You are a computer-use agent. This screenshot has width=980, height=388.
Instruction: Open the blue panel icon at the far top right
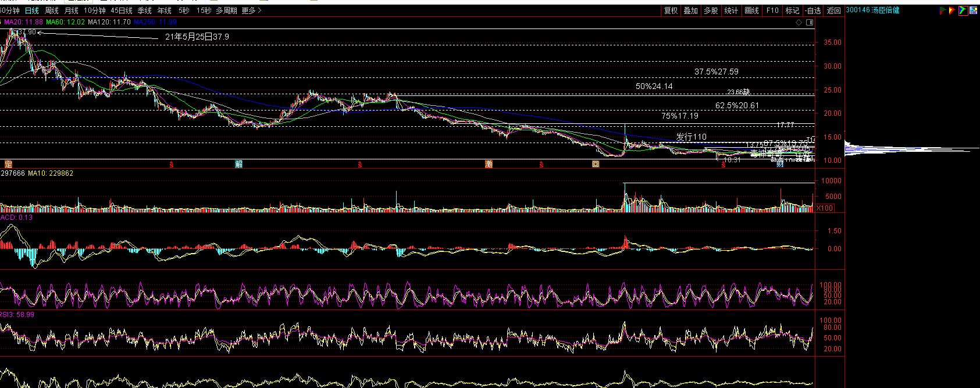[x=974, y=10]
